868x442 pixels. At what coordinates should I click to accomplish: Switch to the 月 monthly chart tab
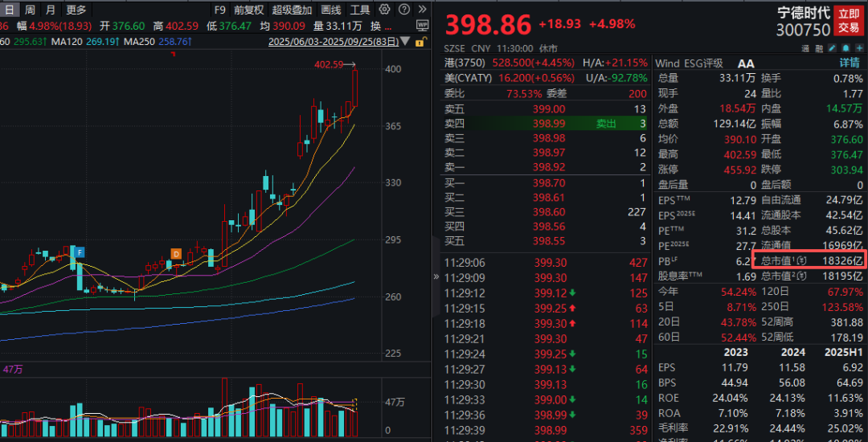[x=51, y=10]
